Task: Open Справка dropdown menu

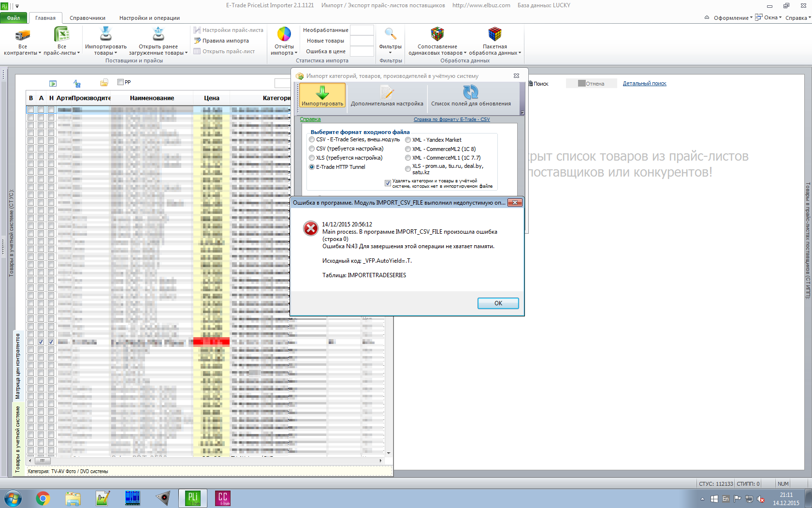Action: point(798,18)
